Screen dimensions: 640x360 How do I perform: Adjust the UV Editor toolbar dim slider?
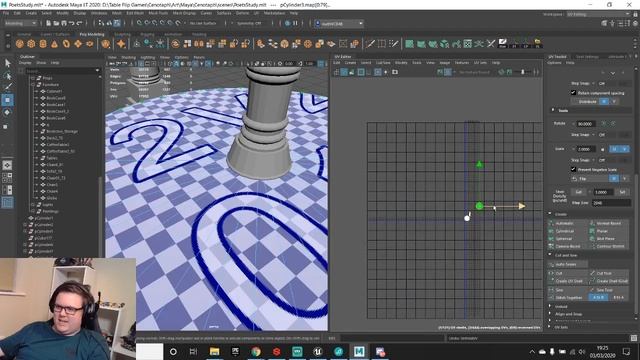522,72
